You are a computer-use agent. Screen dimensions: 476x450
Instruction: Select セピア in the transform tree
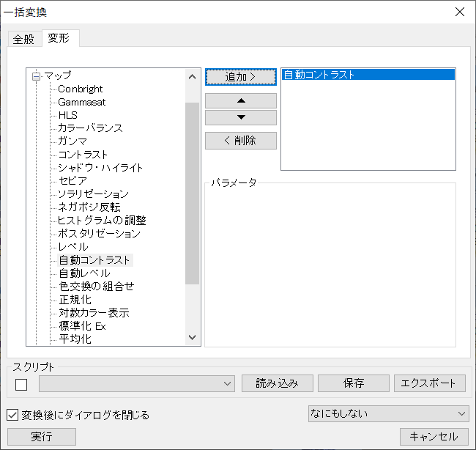72,181
